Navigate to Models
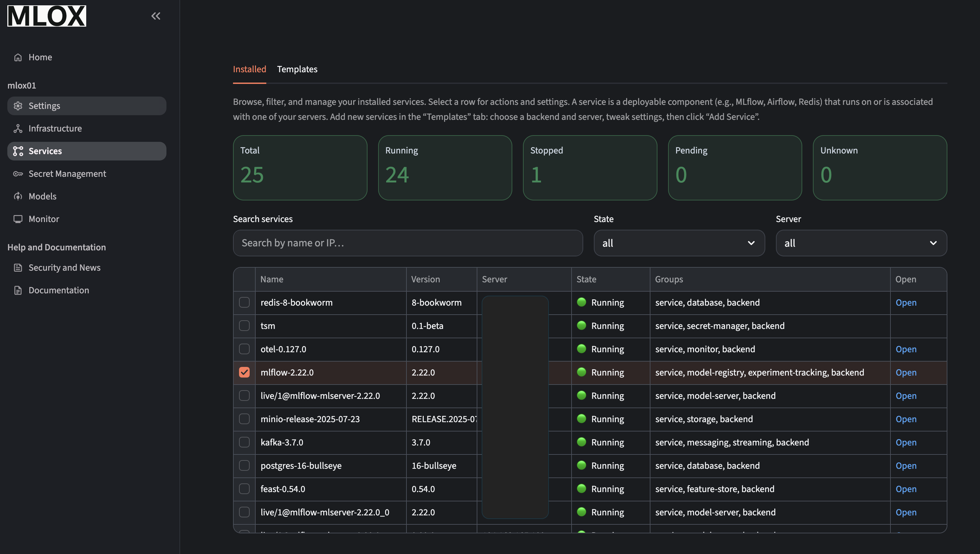 click(x=43, y=196)
